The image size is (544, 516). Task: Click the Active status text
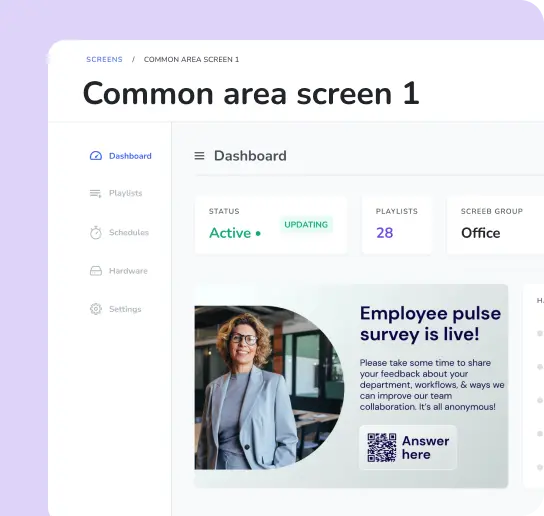point(230,233)
